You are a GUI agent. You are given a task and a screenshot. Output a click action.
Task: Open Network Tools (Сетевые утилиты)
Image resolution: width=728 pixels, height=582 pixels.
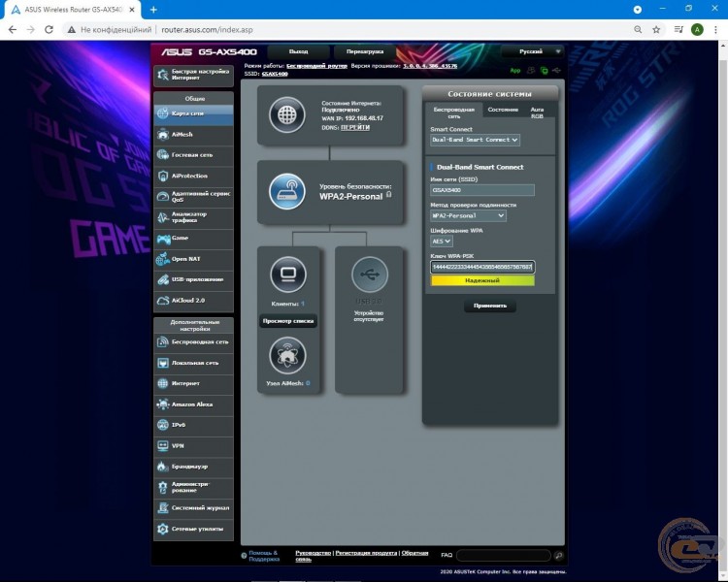point(193,529)
